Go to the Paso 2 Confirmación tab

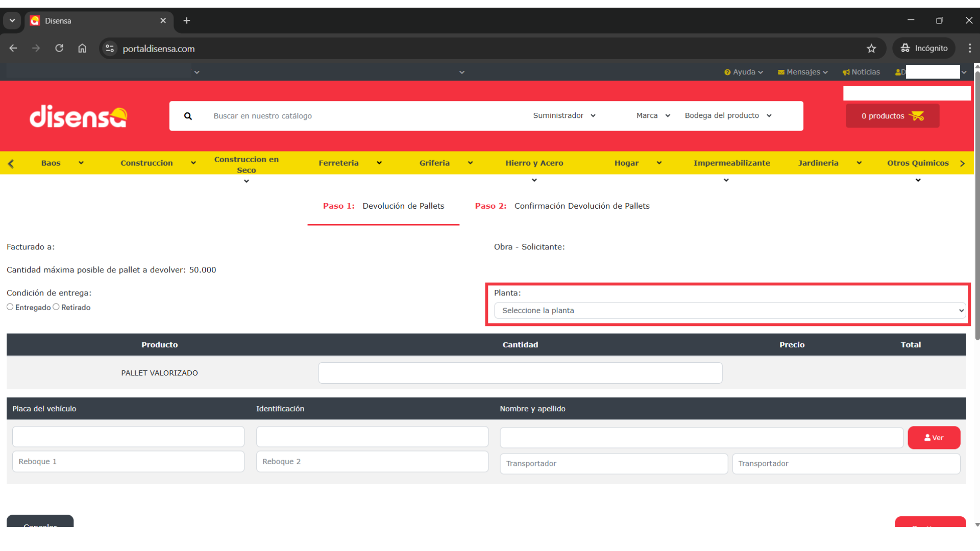pyautogui.click(x=562, y=206)
